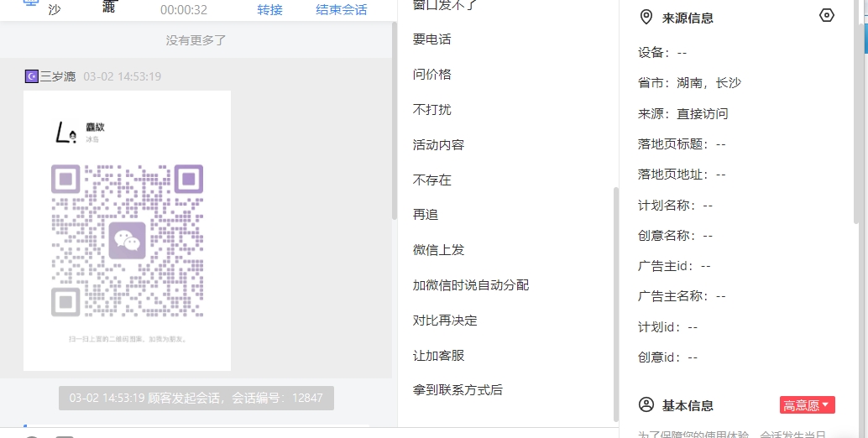
Task: Click the 设备 info row
Action: 662,53
